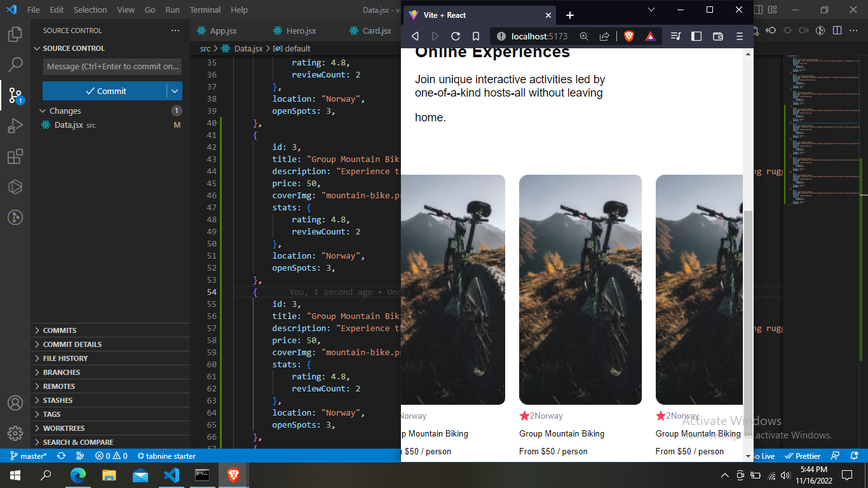
Task: Click the Source Control panel more actions ellipsis
Action: [175, 30]
